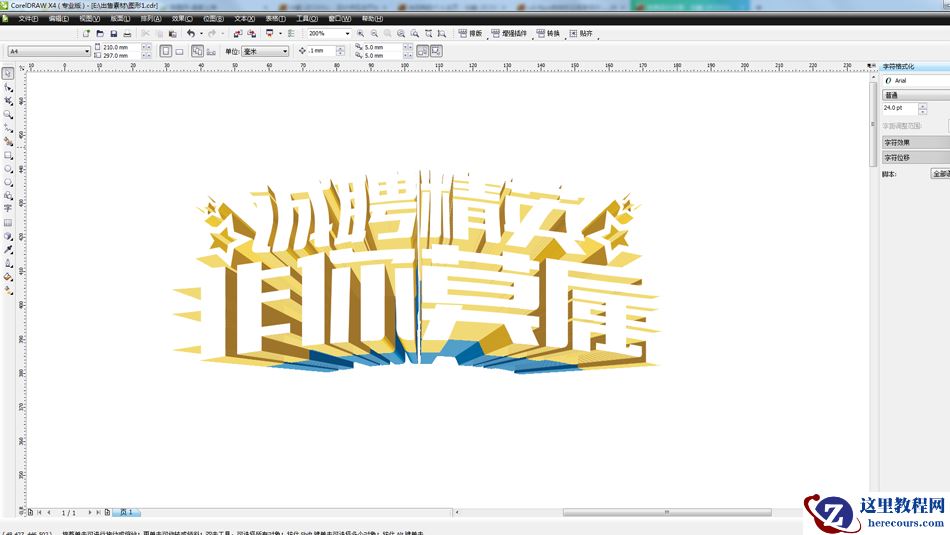Select the Smart Fill tool in toolbox
950x535 pixels.
[8, 141]
